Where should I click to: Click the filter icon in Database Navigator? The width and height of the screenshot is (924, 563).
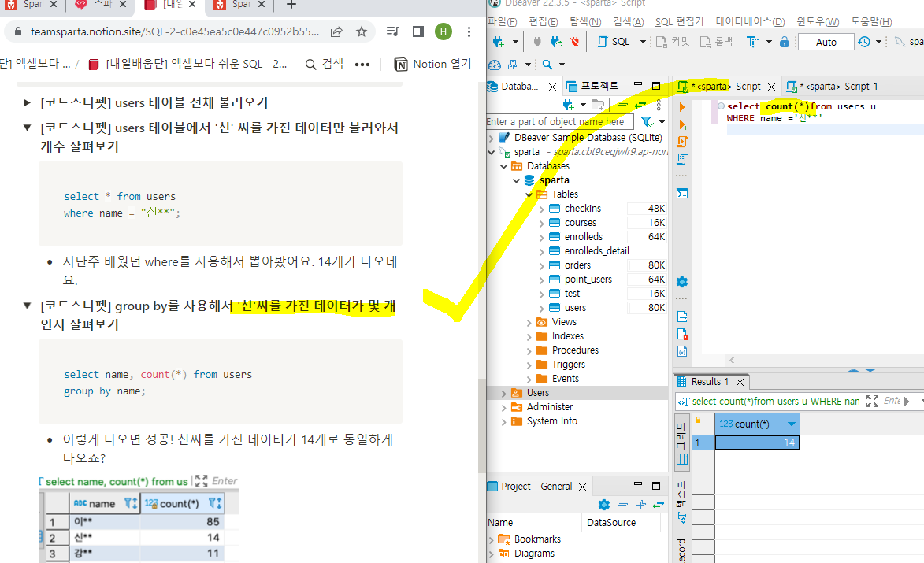point(647,121)
